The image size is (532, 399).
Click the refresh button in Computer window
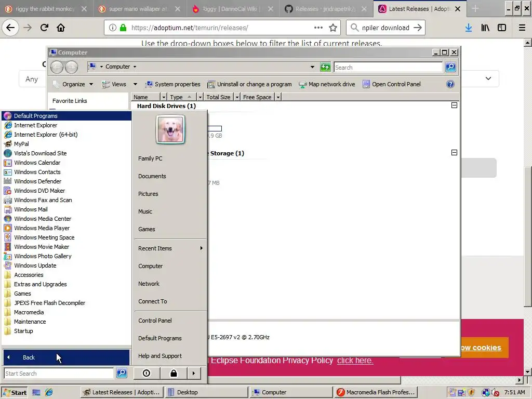(x=325, y=67)
